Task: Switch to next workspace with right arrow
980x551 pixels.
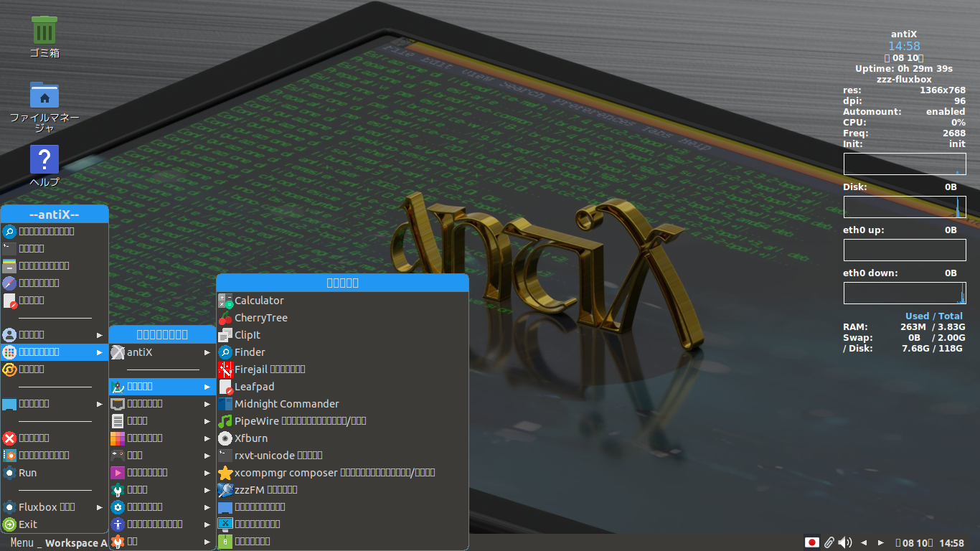Action: point(881,542)
